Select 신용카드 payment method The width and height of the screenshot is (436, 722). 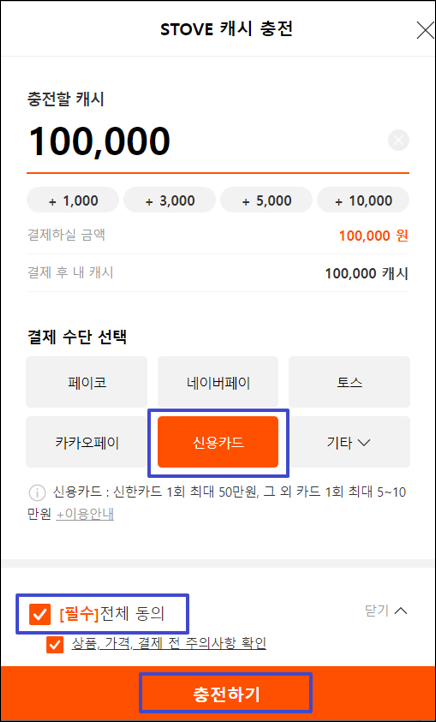tap(218, 442)
